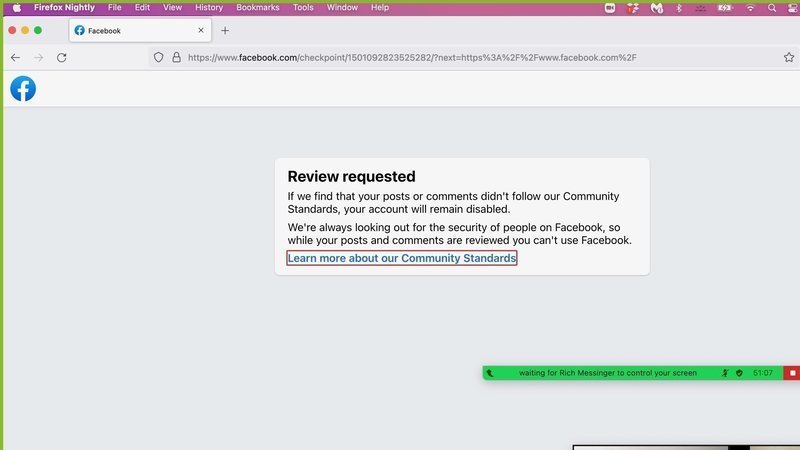Open the Apple menu

click(16, 7)
